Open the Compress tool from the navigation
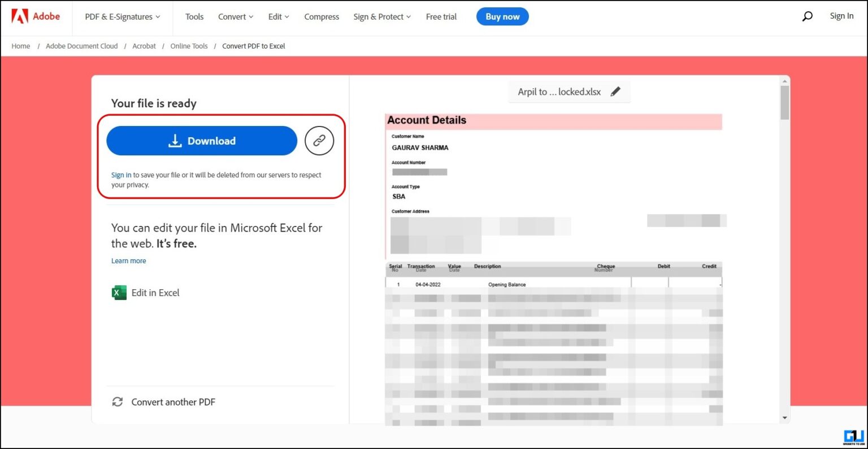Screen dimensions: 868x449 point(321,16)
